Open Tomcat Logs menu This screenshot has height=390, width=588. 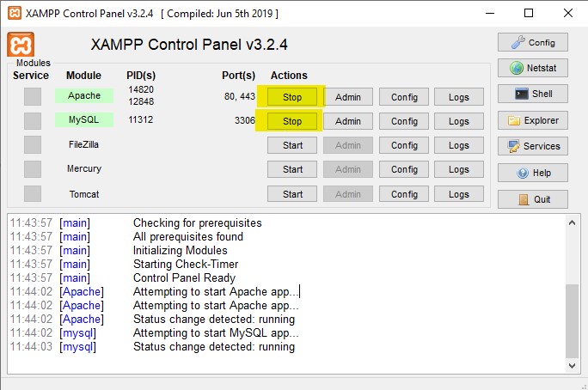tap(459, 194)
